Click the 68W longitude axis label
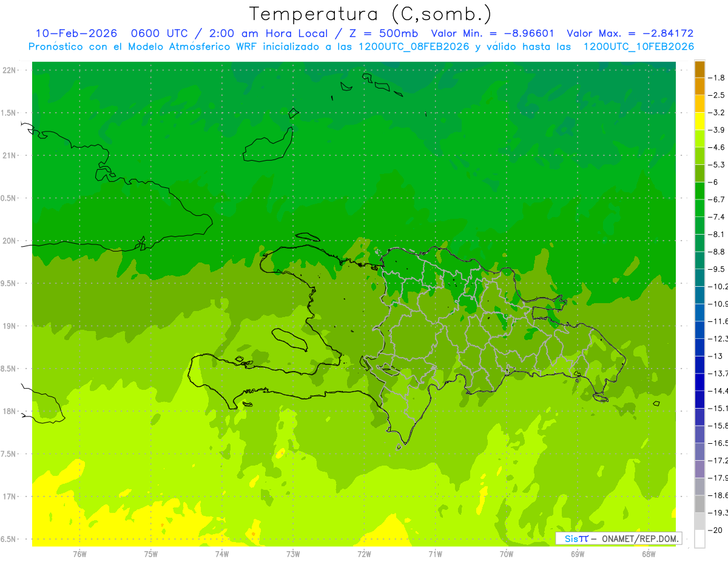 (649, 554)
